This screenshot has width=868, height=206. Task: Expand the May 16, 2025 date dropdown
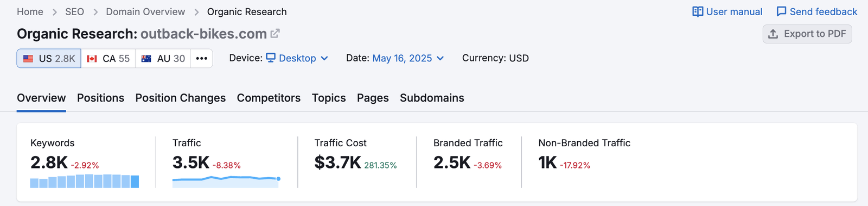click(408, 58)
